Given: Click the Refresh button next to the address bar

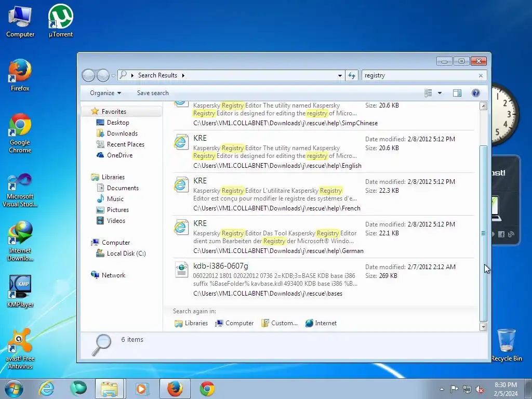Looking at the screenshot, I should coord(352,75).
